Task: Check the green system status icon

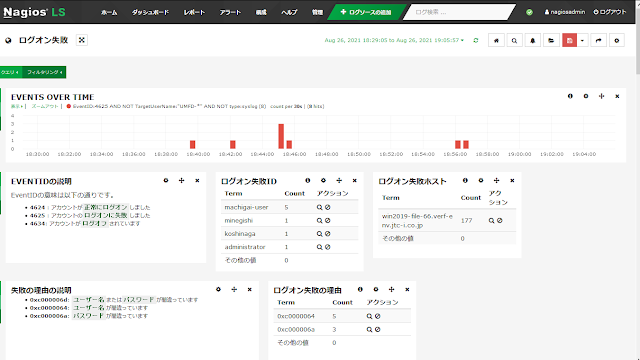Action: [529, 12]
